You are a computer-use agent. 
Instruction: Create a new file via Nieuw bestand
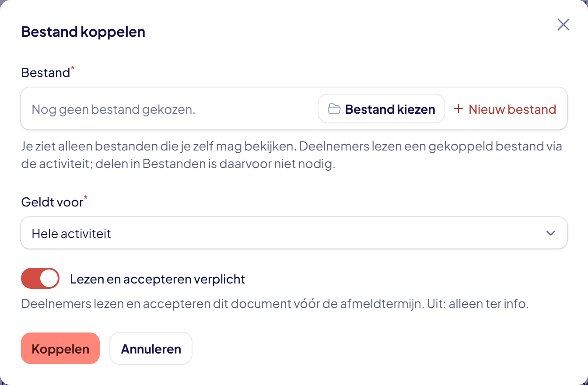[x=505, y=109]
